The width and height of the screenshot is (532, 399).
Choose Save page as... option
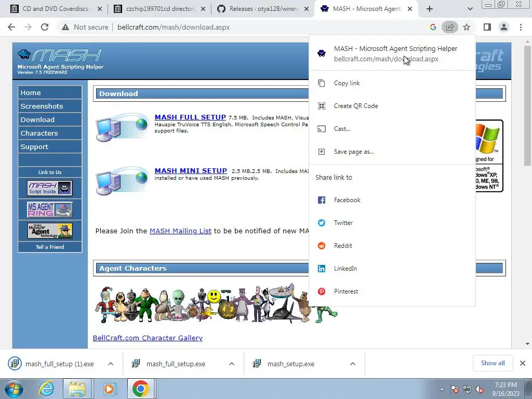(x=392, y=152)
